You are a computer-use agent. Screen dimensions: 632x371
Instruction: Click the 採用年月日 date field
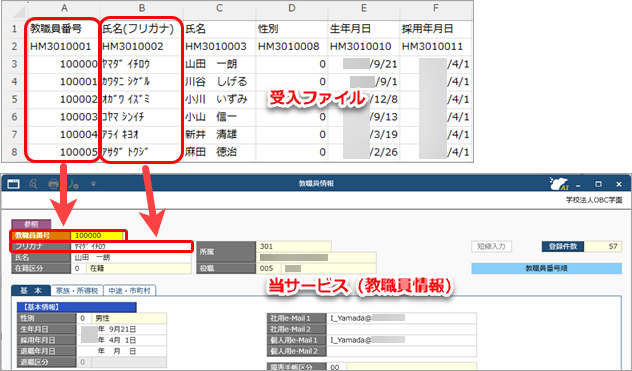coord(121,340)
